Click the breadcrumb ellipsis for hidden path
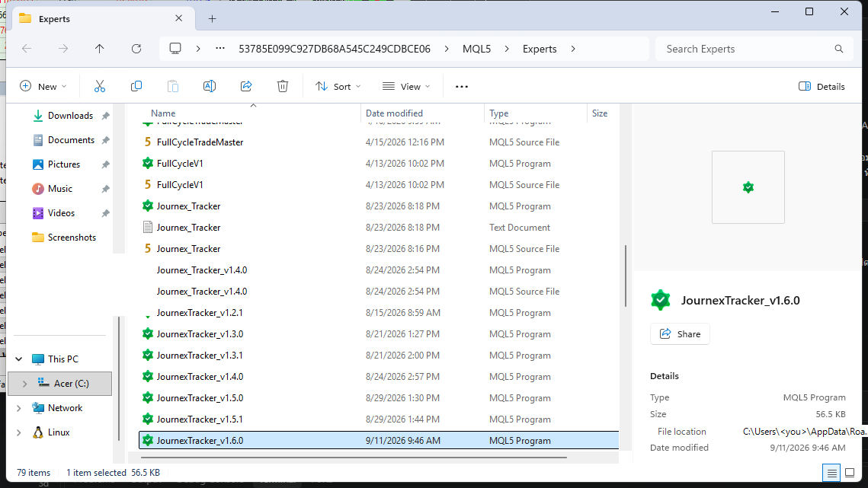The height and width of the screenshot is (488, 868). [x=220, y=49]
